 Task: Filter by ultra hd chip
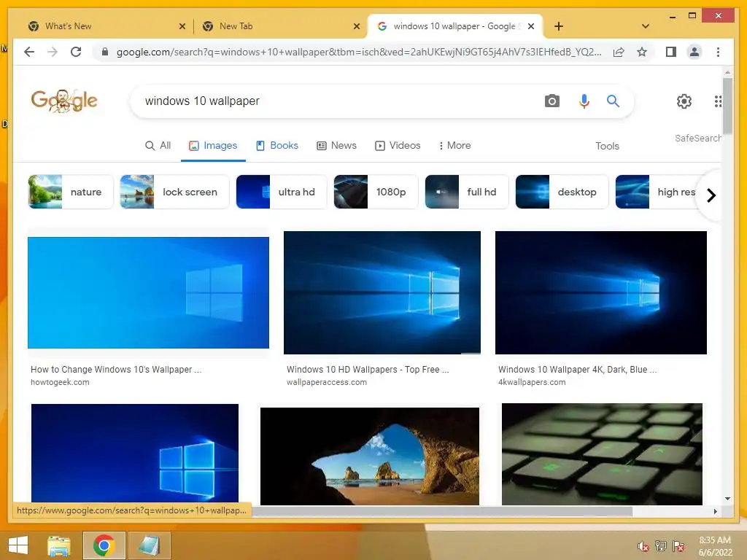pos(282,192)
